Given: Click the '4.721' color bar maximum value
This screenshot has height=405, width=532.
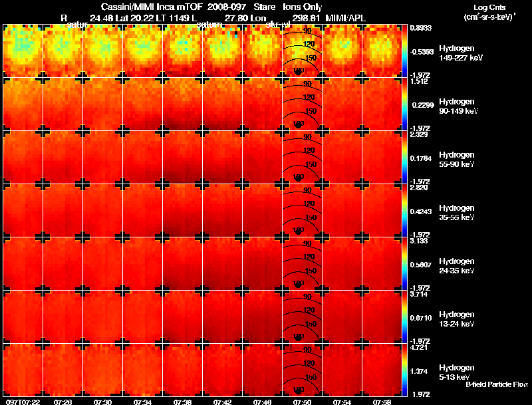Looking at the screenshot, I should [x=419, y=347].
